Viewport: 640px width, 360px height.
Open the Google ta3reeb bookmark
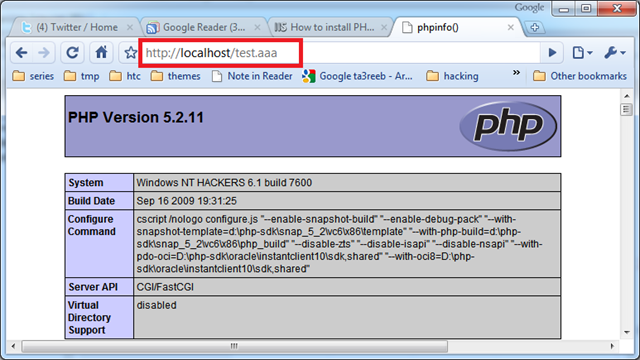tap(358, 76)
